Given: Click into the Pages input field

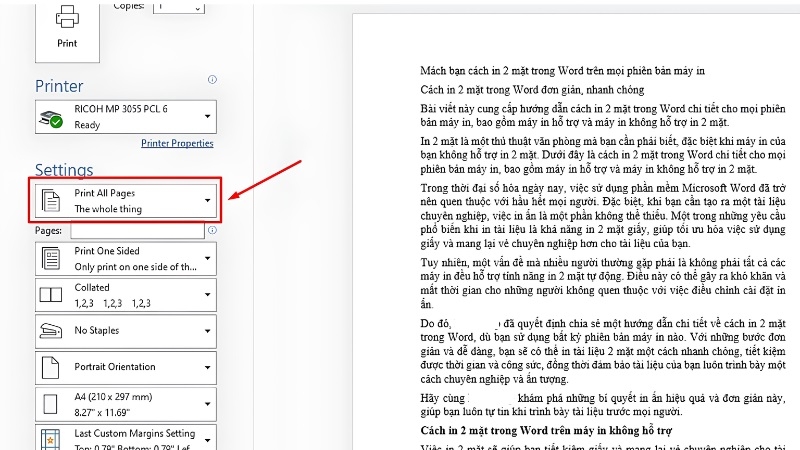Looking at the screenshot, I should (137, 231).
